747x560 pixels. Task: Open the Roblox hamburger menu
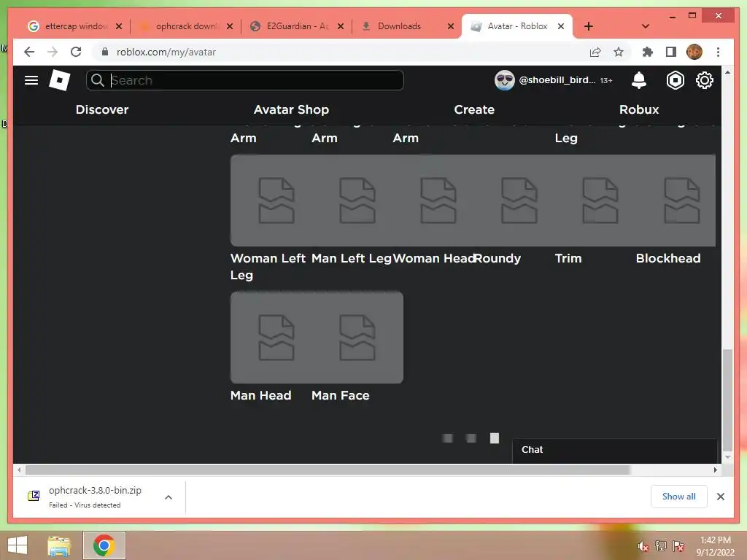[x=31, y=80]
